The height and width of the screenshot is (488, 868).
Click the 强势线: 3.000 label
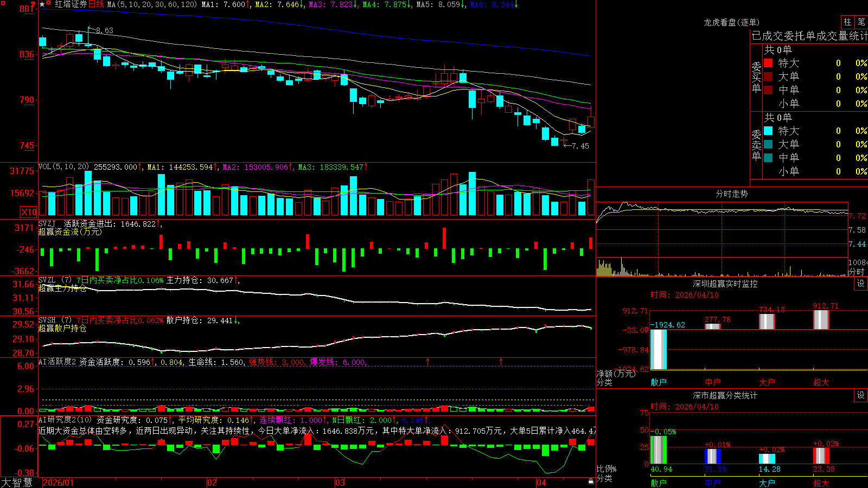277,362
